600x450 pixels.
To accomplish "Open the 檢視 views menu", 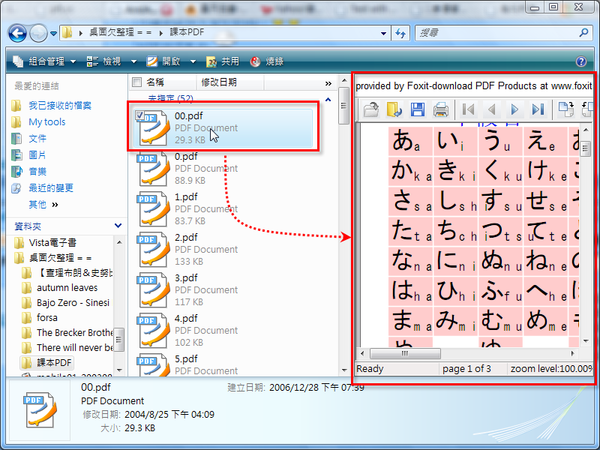I will tap(104, 61).
